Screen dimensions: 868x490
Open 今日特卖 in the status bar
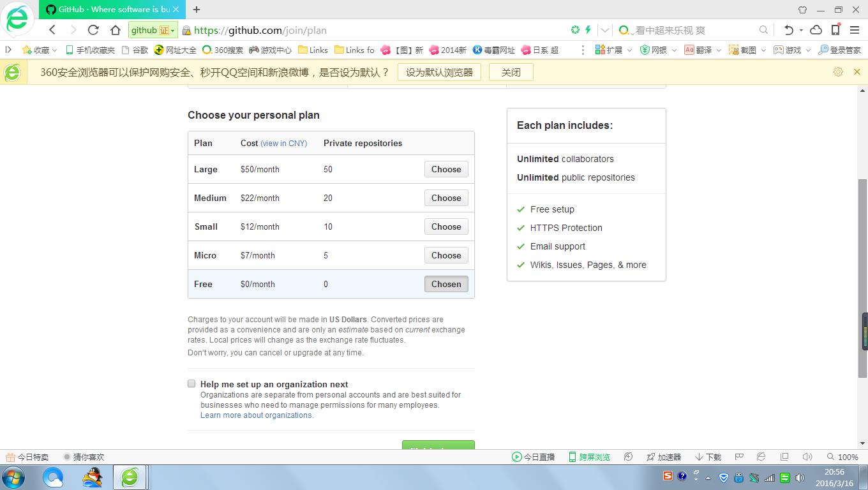coord(27,457)
